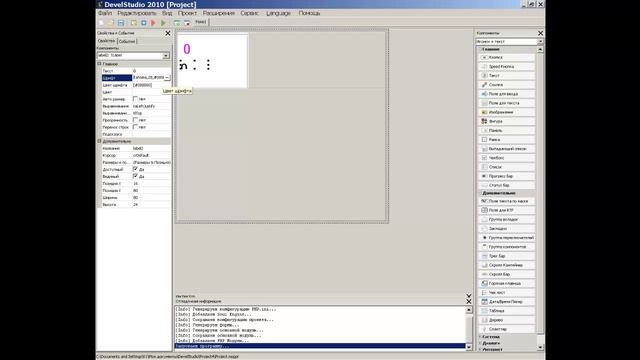The height and width of the screenshot is (360, 640).
Task: Click the Ширина value field
Action: [x=151, y=198]
